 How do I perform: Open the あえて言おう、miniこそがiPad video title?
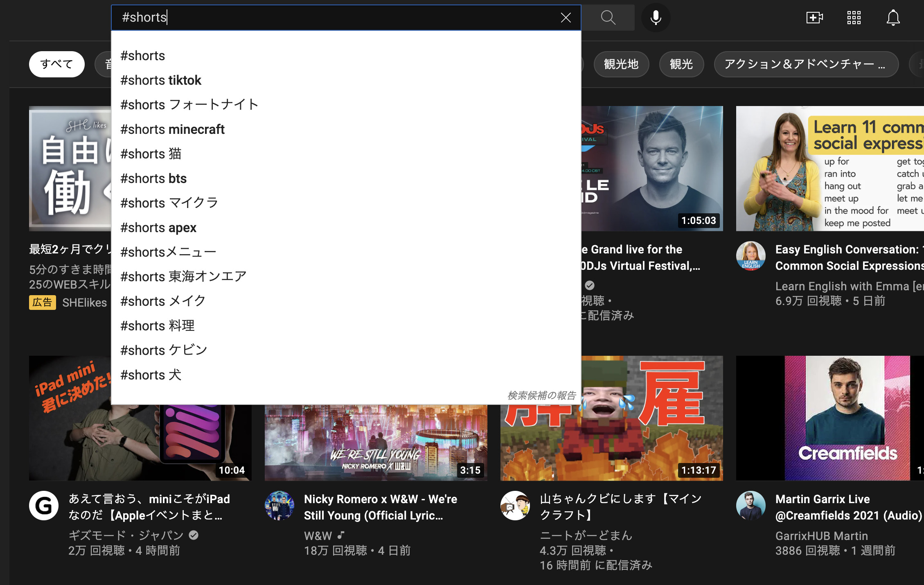pos(149,507)
